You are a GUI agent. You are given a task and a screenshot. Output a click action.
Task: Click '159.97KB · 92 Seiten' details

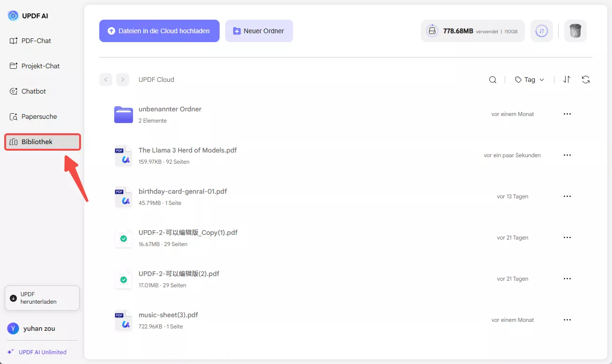point(164,162)
